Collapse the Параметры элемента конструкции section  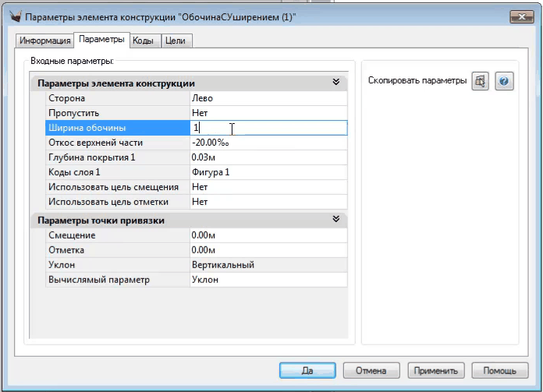pos(335,83)
